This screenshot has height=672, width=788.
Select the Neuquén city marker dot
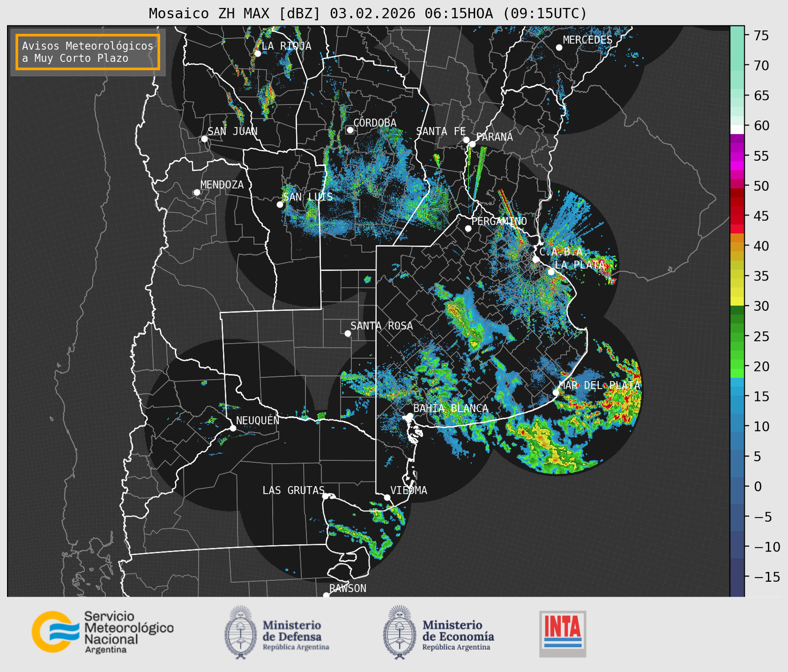pyautogui.click(x=233, y=428)
